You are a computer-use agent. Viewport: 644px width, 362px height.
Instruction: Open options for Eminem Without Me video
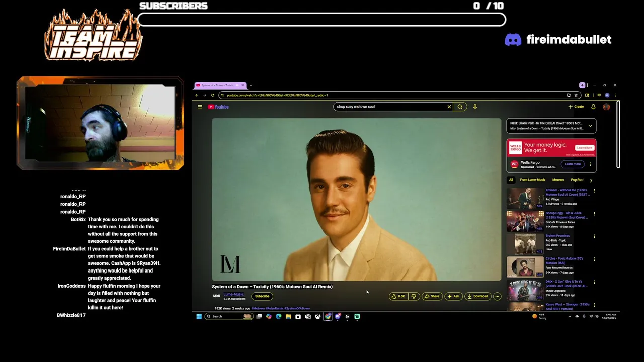[594, 191]
